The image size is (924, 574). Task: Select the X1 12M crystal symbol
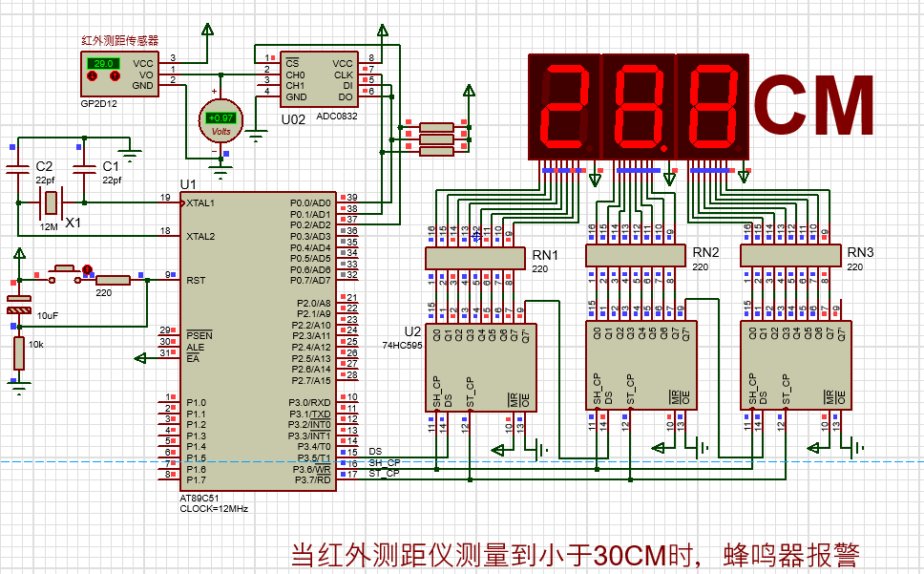(52, 202)
